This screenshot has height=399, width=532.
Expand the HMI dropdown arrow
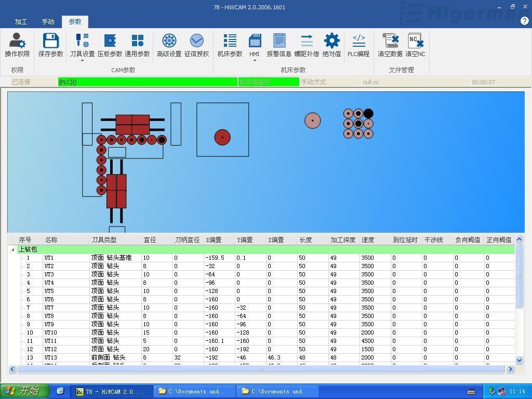[254, 61]
